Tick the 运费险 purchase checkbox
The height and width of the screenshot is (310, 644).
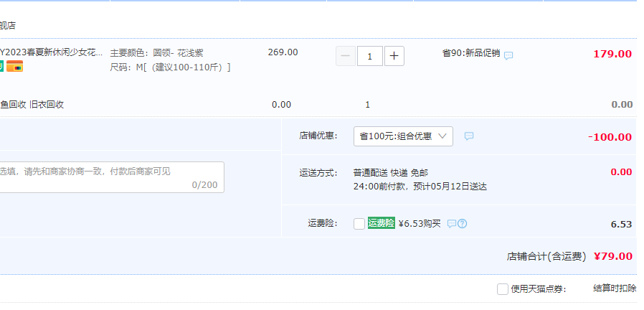click(359, 224)
